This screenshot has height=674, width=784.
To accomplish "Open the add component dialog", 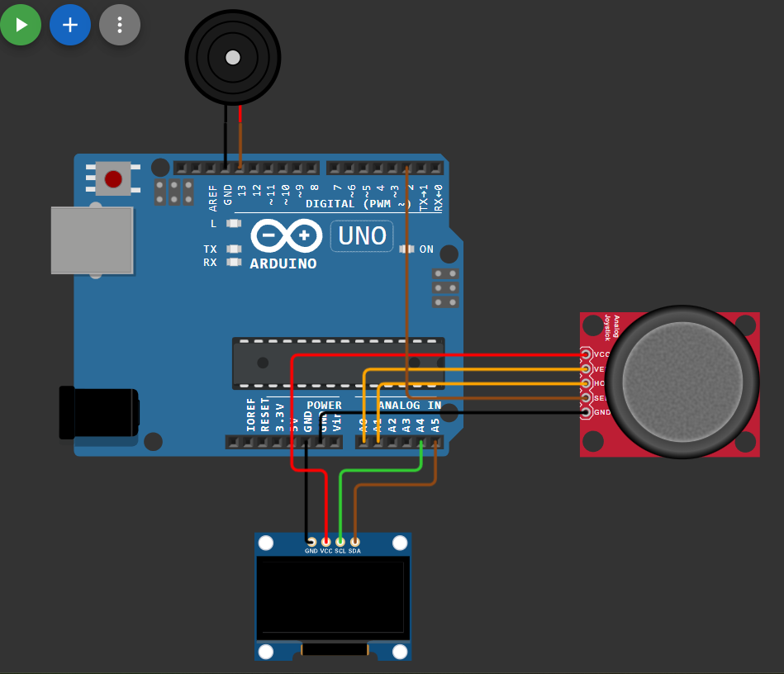I will tap(69, 25).
